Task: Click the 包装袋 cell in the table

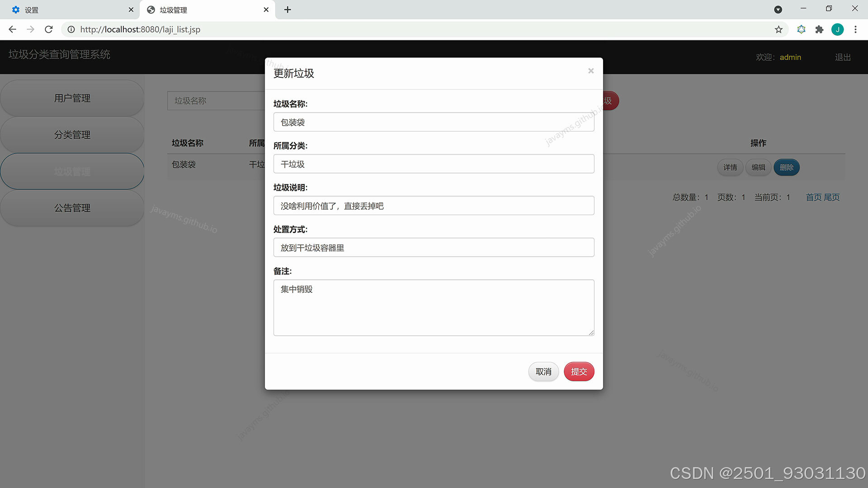Action: [184, 164]
